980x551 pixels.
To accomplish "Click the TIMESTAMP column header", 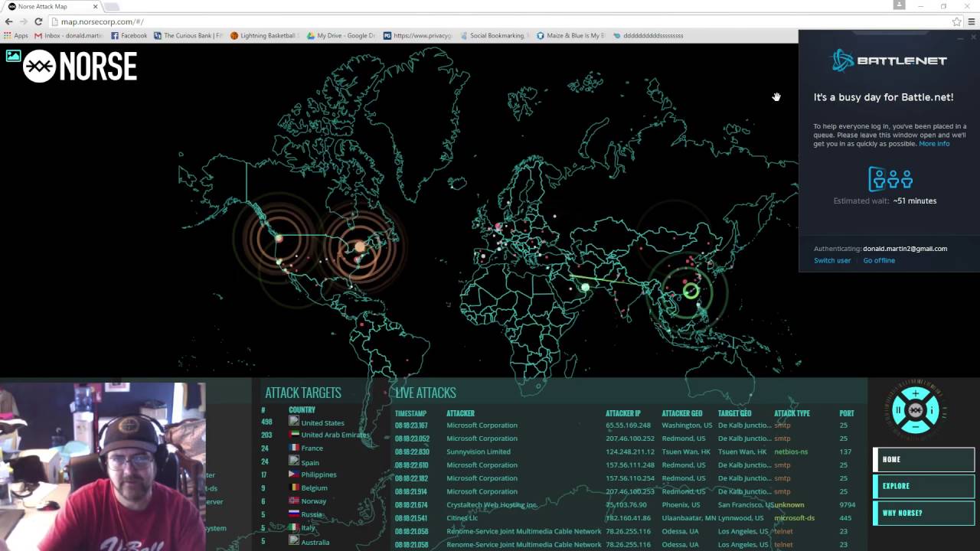I will (x=410, y=413).
